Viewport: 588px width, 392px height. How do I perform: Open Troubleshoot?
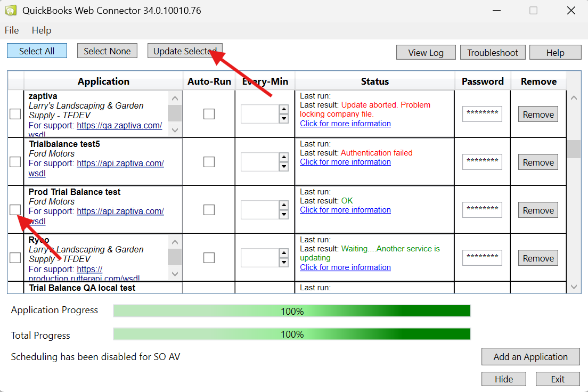coord(493,52)
